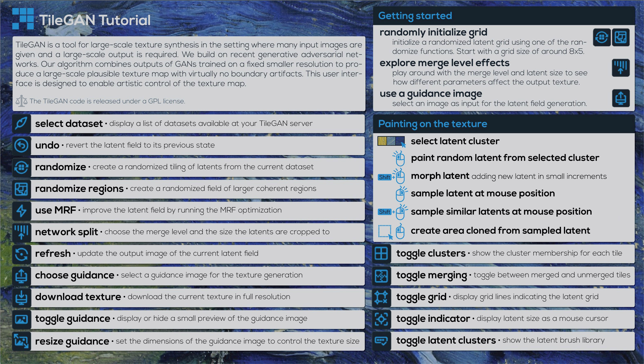Click the randomize latents icon
644x364 pixels.
pos(21,167)
